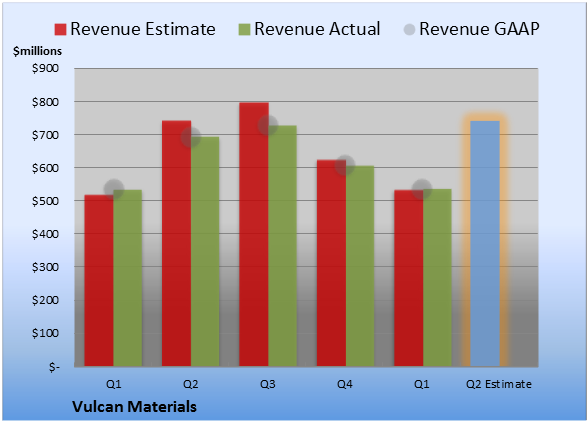Click the 'Q4' quarter label

tap(345, 384)
